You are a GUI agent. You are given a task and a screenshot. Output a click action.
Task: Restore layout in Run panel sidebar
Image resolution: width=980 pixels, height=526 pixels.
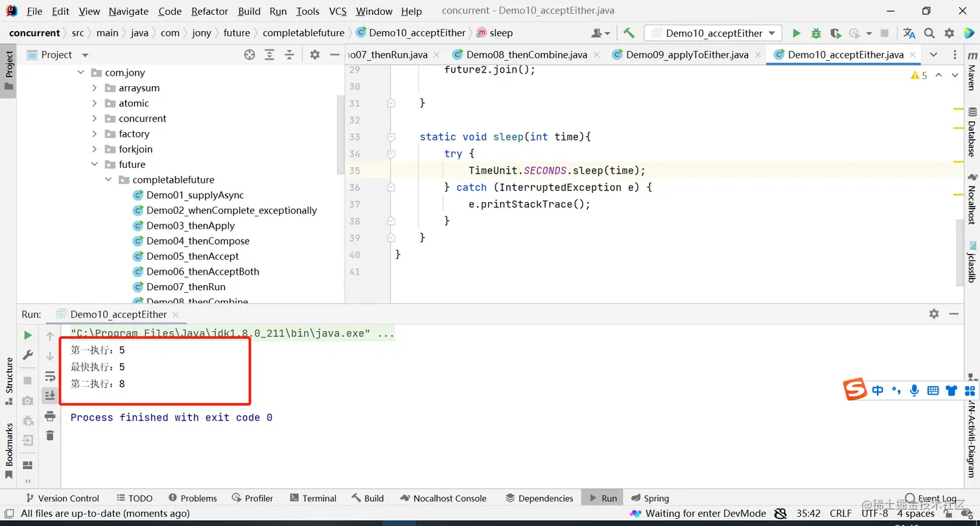28,465
